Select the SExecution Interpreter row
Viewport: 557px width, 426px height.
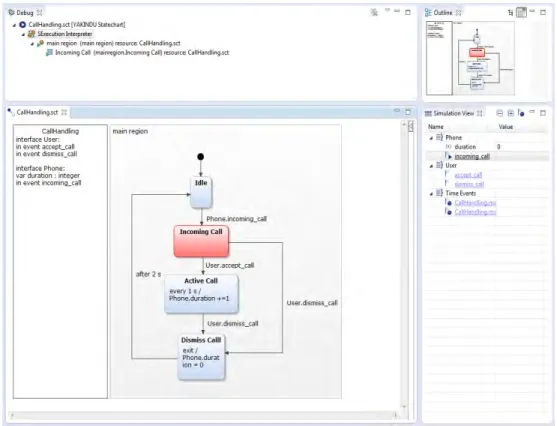65,34
